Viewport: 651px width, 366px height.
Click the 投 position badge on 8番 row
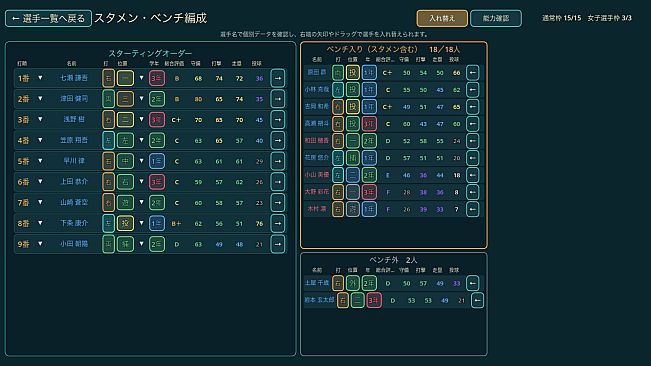click(x=125, y=223)
